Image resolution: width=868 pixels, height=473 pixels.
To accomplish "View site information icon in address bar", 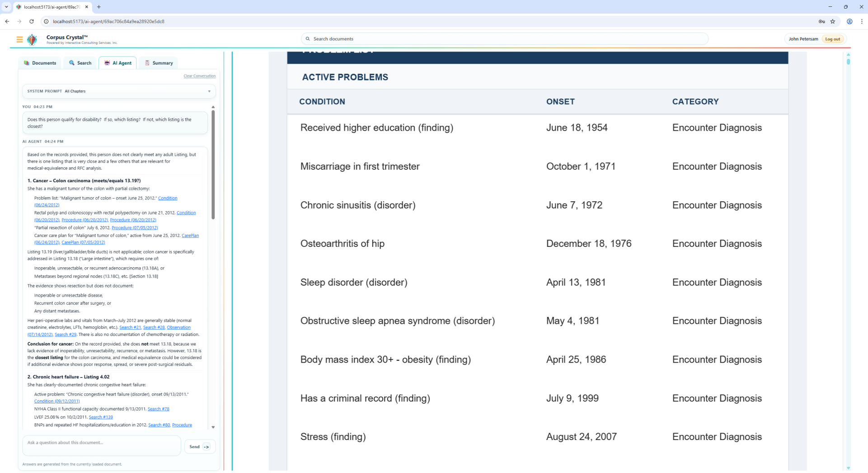I will click(x=46, y=21).
